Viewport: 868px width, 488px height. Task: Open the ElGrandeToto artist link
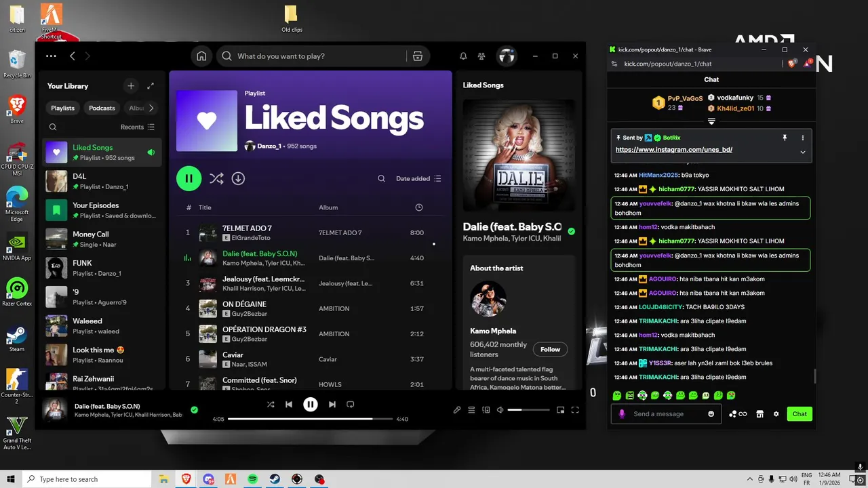point(251,239)
